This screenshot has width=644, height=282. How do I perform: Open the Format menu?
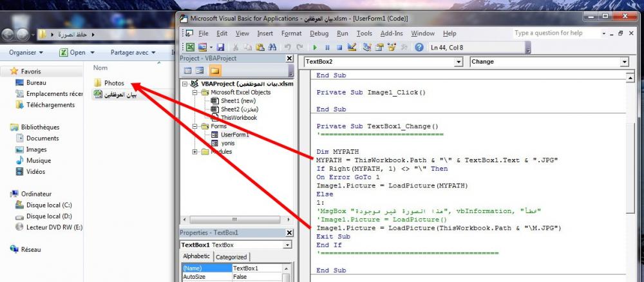tap(292, 33)
